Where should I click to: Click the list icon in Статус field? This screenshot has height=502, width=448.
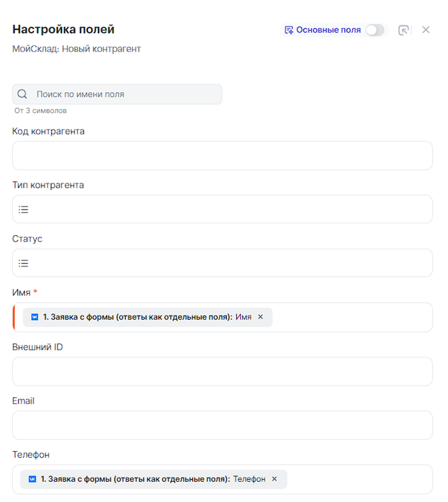coord(23,263)
